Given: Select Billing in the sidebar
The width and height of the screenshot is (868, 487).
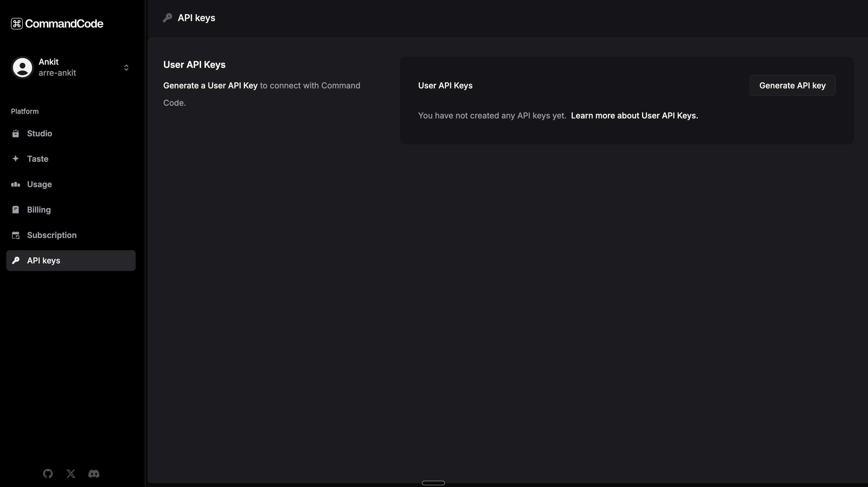Looking at the screenshot, I should click(x=39, y=209).
